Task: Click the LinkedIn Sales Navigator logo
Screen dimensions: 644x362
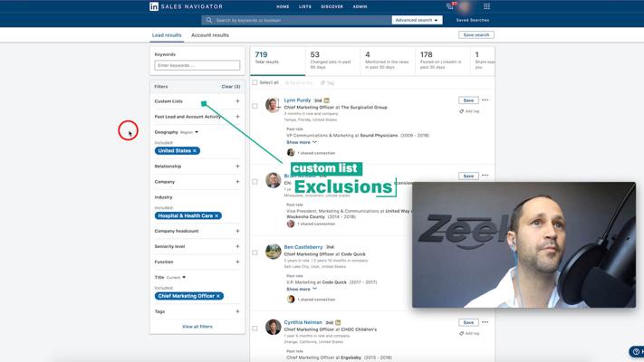Action: [186, 6]
